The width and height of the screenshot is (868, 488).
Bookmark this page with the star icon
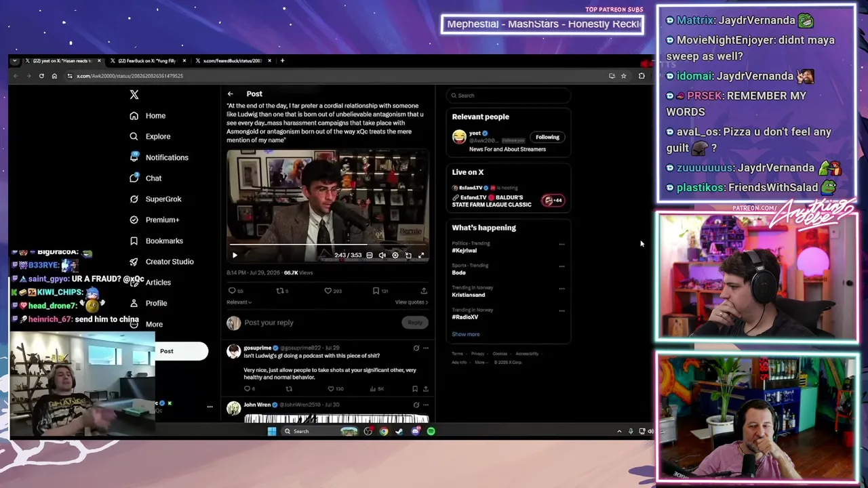coord(624,76)
